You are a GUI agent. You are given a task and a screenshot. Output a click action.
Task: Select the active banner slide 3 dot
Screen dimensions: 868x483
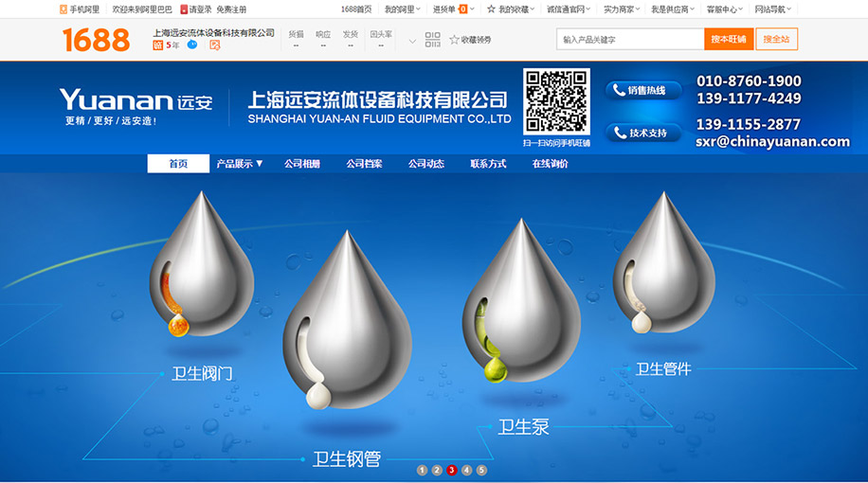(x=452, y=470)
